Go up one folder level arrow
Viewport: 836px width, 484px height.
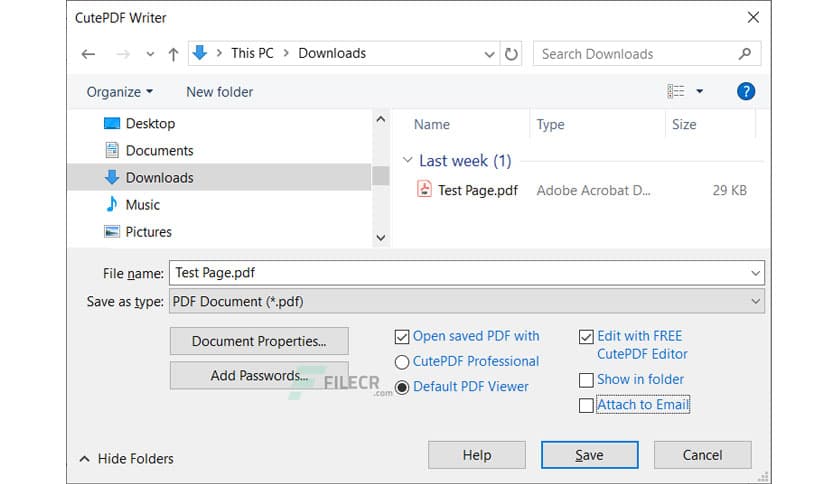pyautogui.click(x=173, y=54)
